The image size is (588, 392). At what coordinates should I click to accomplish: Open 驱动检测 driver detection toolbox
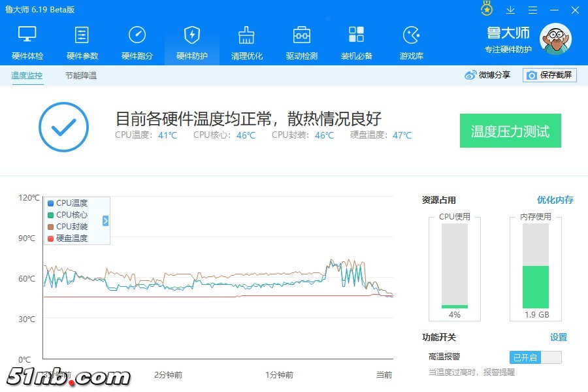[301, 42]
